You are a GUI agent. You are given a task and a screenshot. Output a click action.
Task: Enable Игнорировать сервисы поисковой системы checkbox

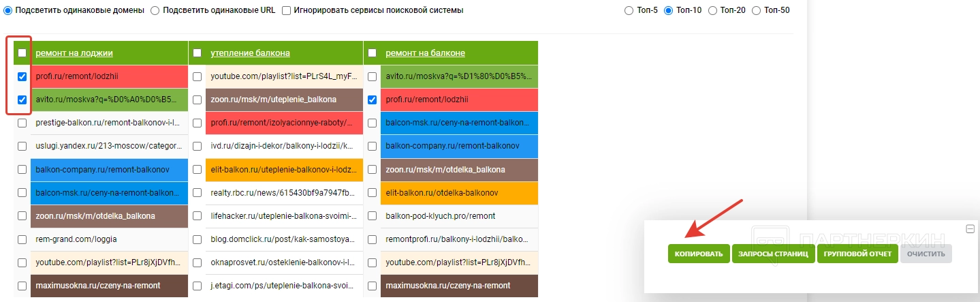tap(287, 10)
